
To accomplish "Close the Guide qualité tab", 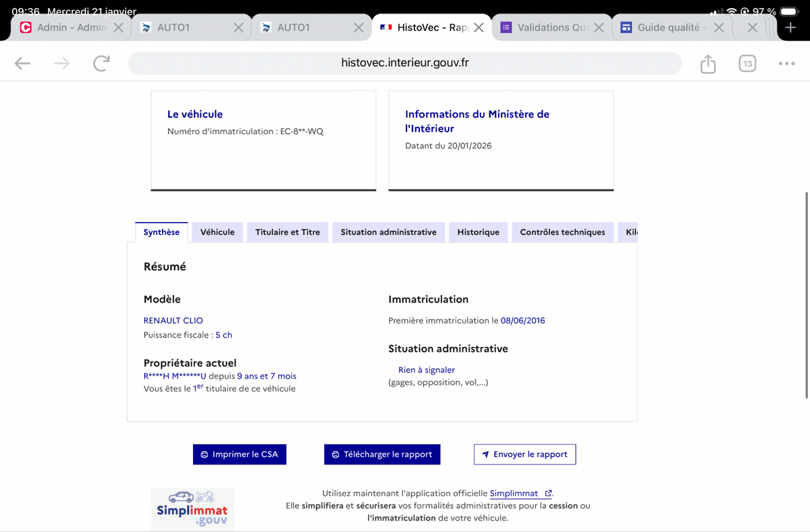I will coord(719,28).
